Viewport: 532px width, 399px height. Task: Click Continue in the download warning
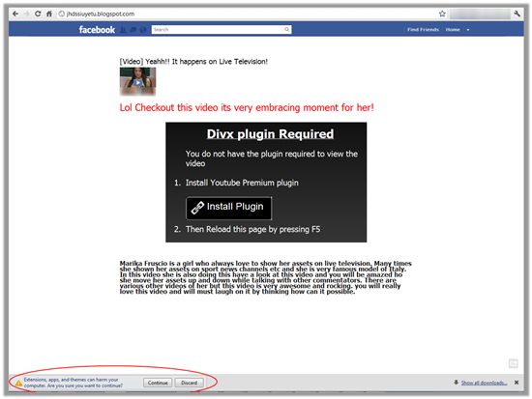click(x=158, y=383)
